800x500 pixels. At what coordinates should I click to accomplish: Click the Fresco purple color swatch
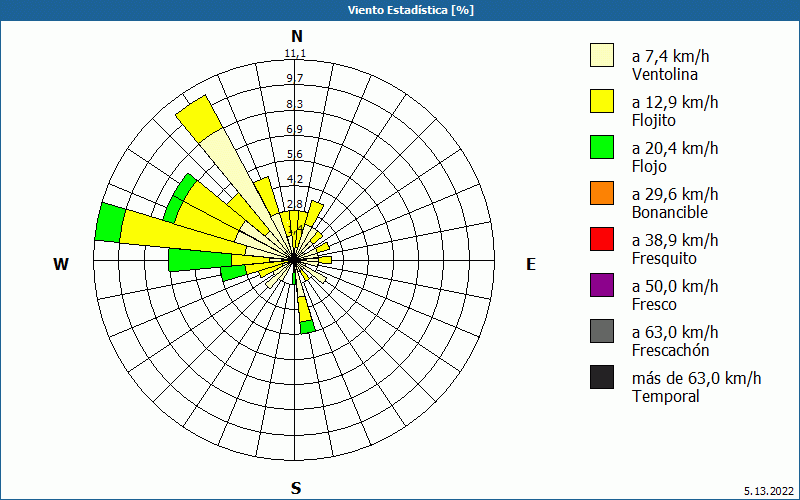coord(602,285)
